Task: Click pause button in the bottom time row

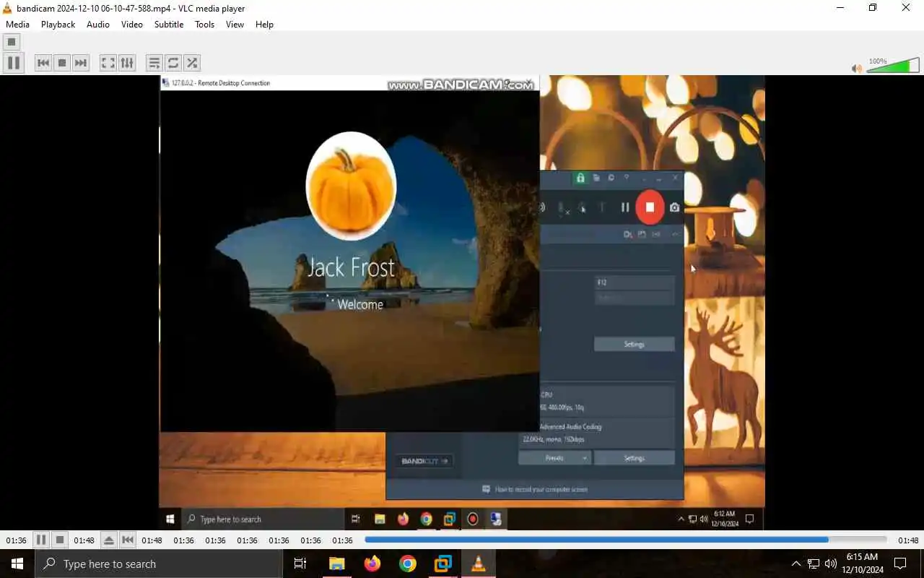Action: tap(41, 540)
